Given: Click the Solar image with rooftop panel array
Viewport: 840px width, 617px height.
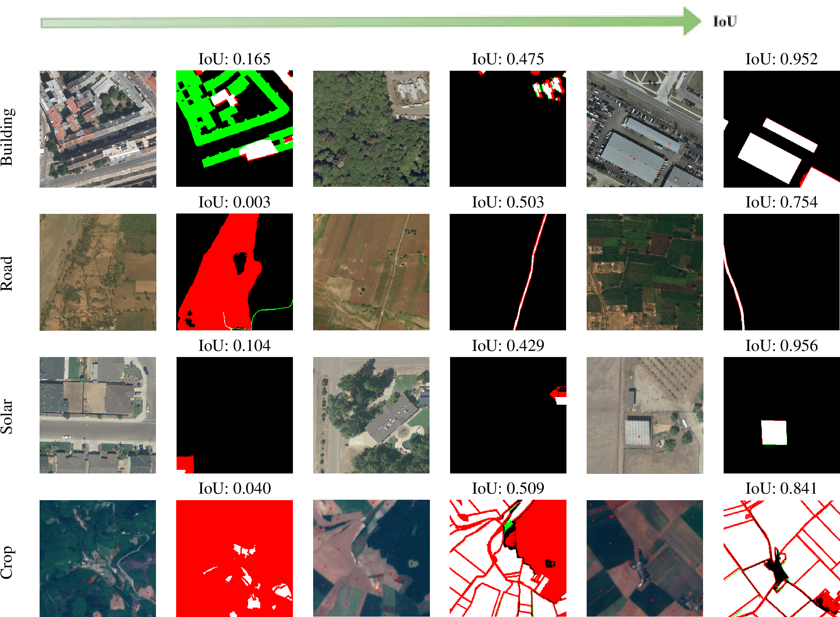Looking at the screenshot, I should tap(645, 415).
